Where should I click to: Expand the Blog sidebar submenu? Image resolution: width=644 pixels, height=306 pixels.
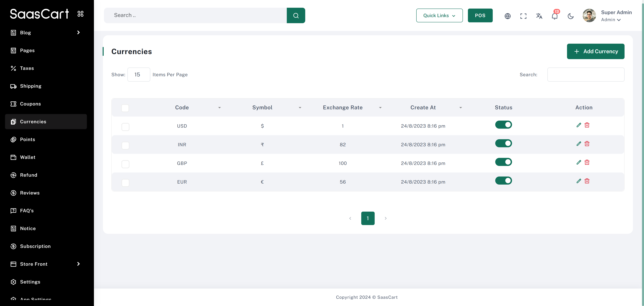pyautogui.click(x=78, y=33)
